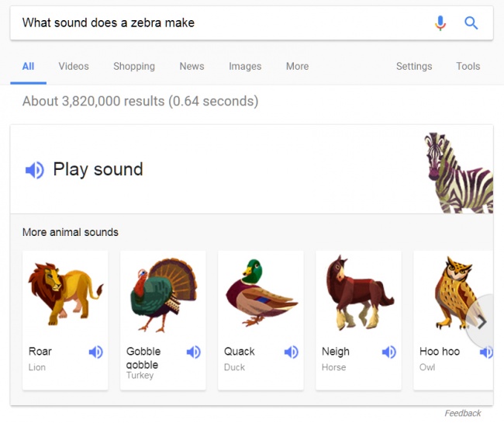The width and height of the screenshot is (504, 423).
Task: Play the turkey Gobble gobble sound
Action: click(194, 352)
